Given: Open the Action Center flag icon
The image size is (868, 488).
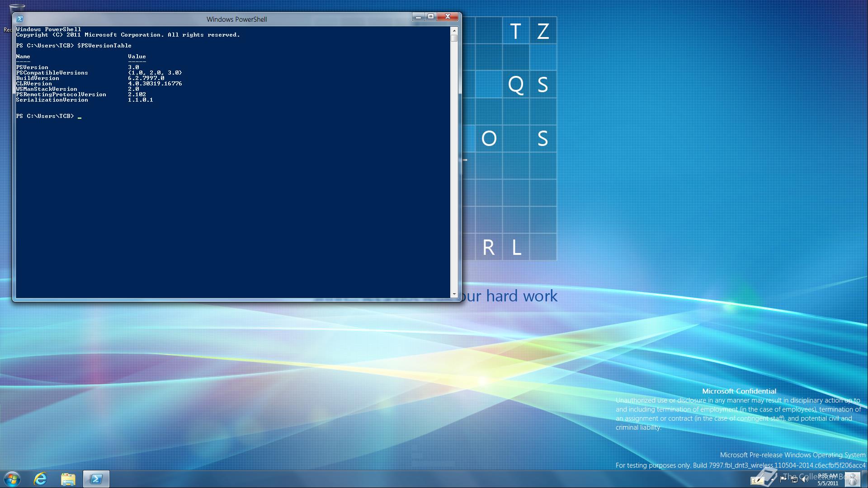Looking at the screenshot, I should [783, 479].
